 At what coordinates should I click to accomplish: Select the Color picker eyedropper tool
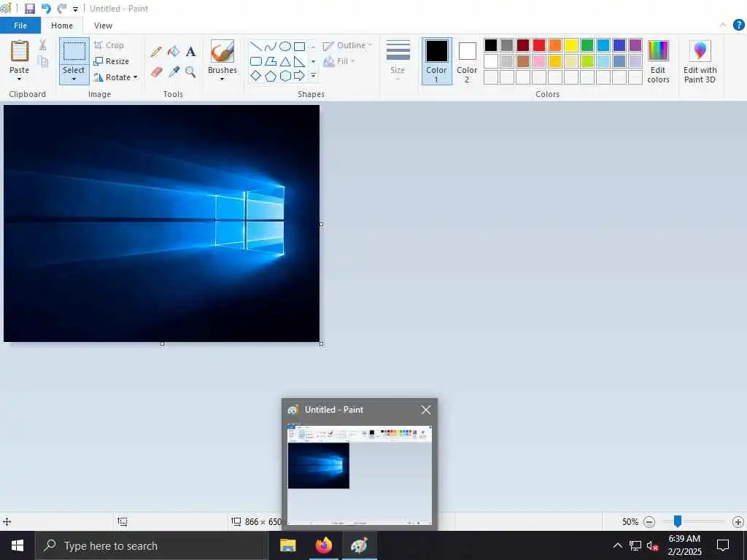click(174, 72)
